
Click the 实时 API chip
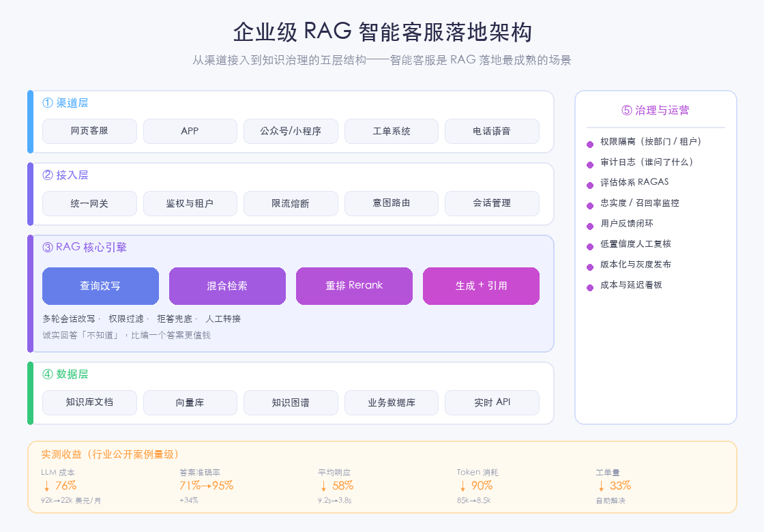click(x=492, y=402)
